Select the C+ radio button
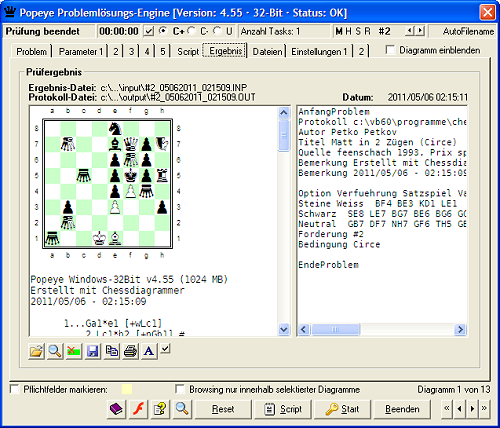The image size is (500, 428). click(163, 31)
